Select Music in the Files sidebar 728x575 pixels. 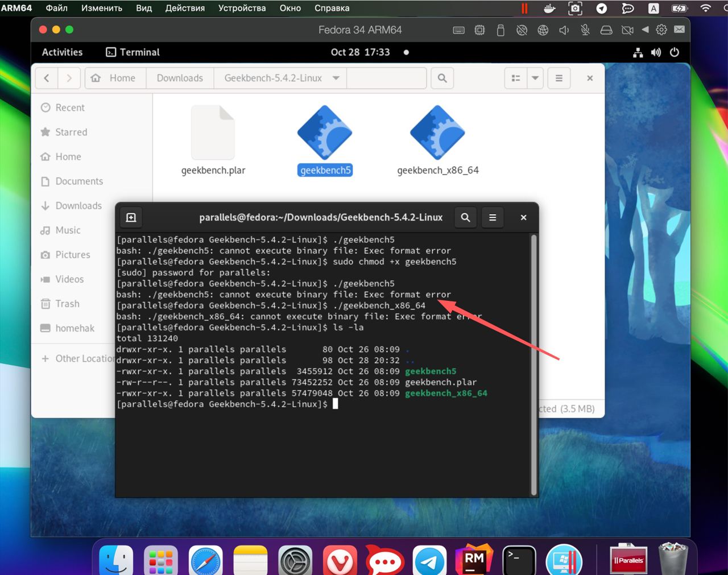tap(74, 230)
